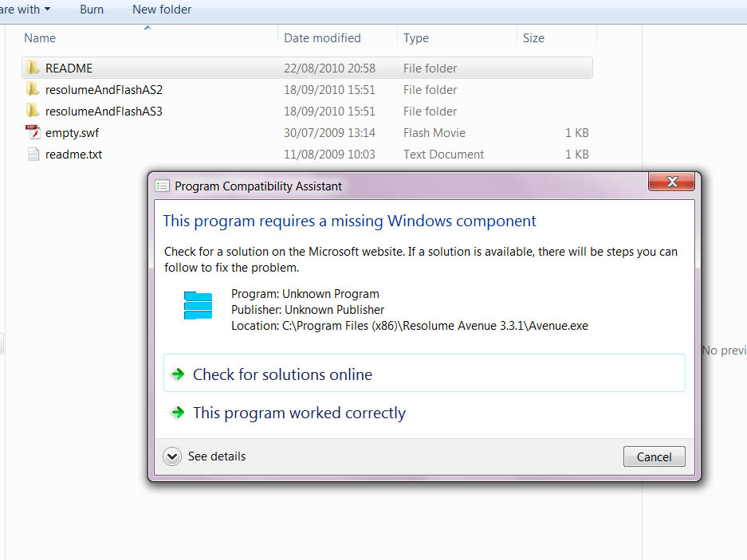This screenshot has height=560, width=747.
Task: Click date 11/08/2009 10:03 cell
Action: click(330, 155)
